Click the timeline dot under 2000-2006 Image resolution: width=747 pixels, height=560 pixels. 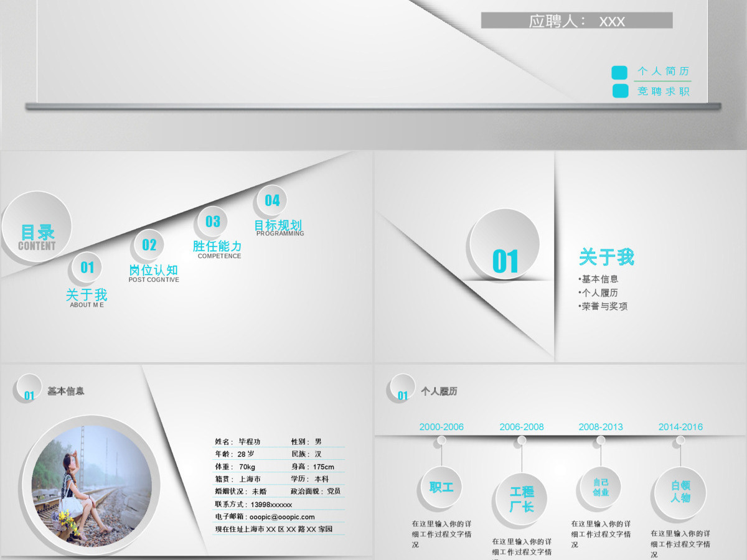pos(441,441)
